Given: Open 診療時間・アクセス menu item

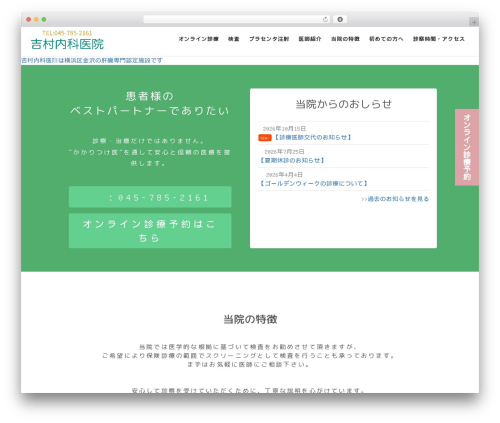Looking at the screenshot, I should pos(439,39).
